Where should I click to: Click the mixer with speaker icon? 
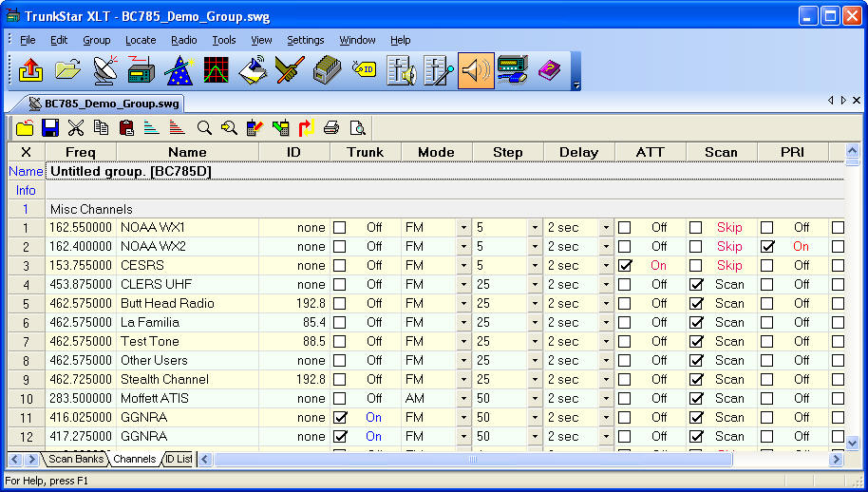coord(402,70)
